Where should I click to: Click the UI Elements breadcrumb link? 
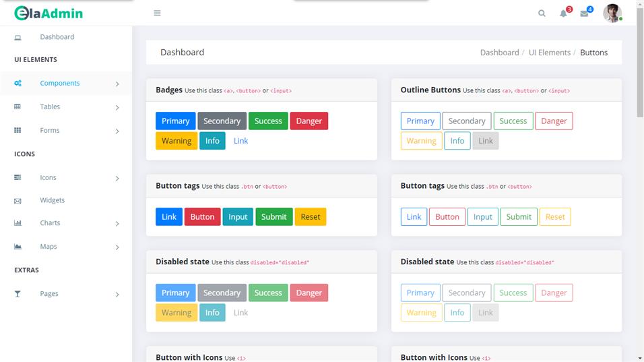tap(549, 53)
